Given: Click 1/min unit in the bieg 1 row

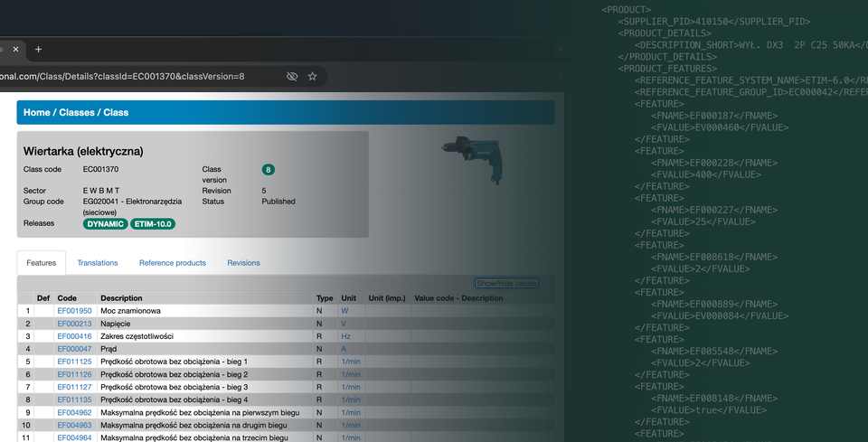Looking at the screenshot, I should click(x=351, y=362).
